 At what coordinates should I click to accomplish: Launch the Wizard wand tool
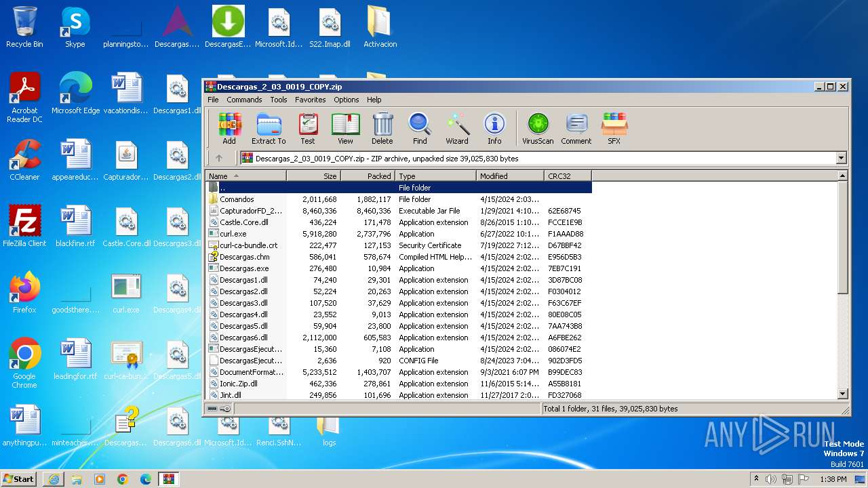tap(457, 129)
